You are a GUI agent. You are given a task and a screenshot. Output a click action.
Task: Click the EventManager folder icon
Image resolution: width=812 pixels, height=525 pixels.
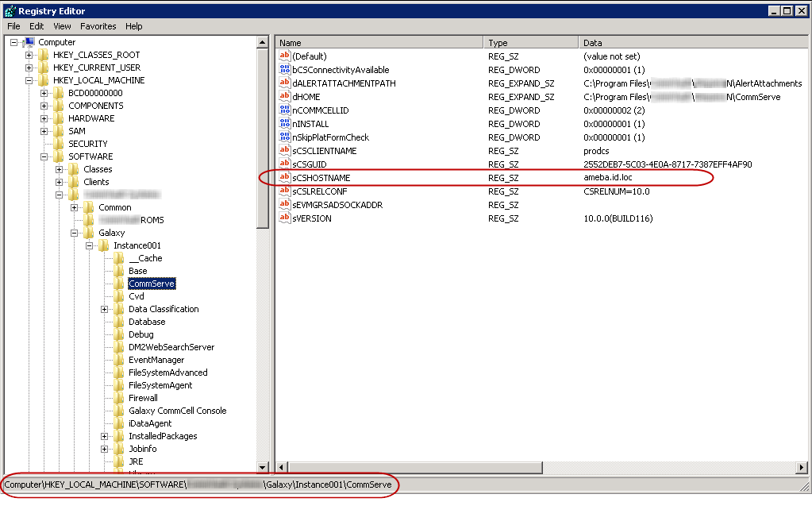click(119, 360)
